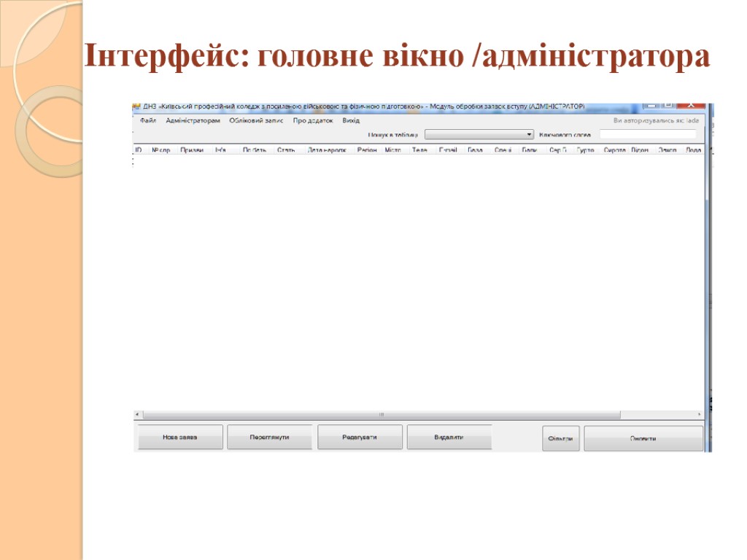This screenshot has height=560, width=747.
Task: Click the Редагувати button
Action: (360, 437)
